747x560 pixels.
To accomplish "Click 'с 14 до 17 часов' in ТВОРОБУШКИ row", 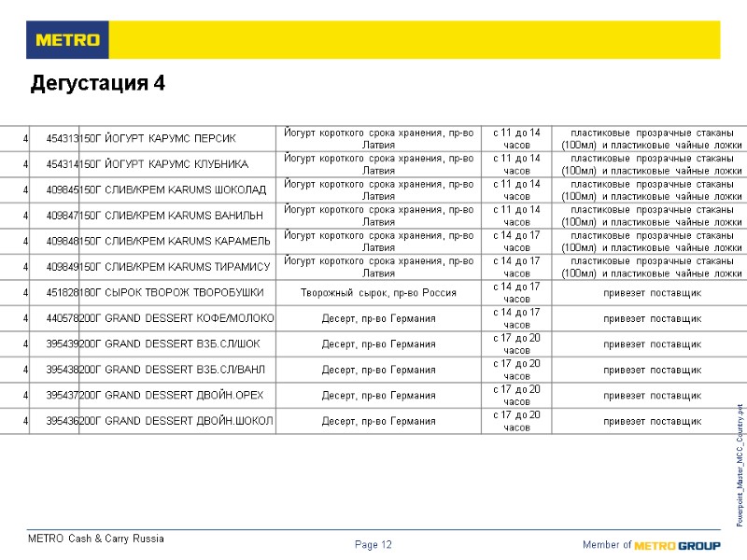I will [516, 293].
